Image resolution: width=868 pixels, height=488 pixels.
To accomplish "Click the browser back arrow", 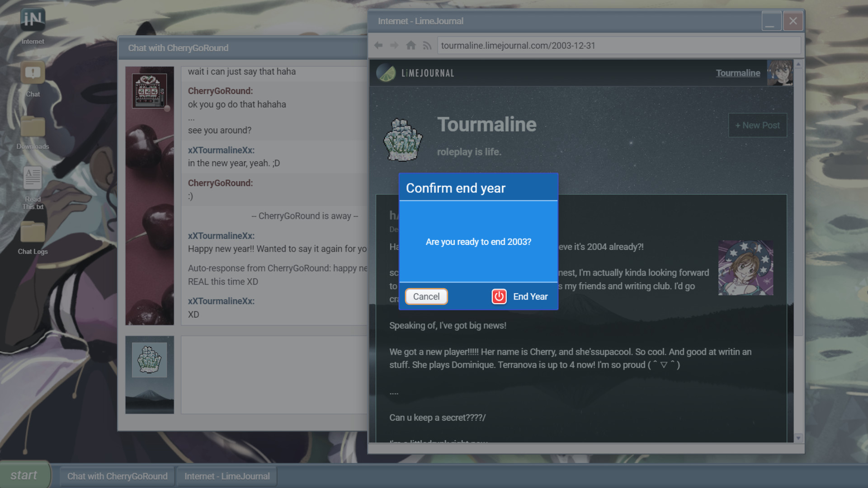I will (378, 45).
